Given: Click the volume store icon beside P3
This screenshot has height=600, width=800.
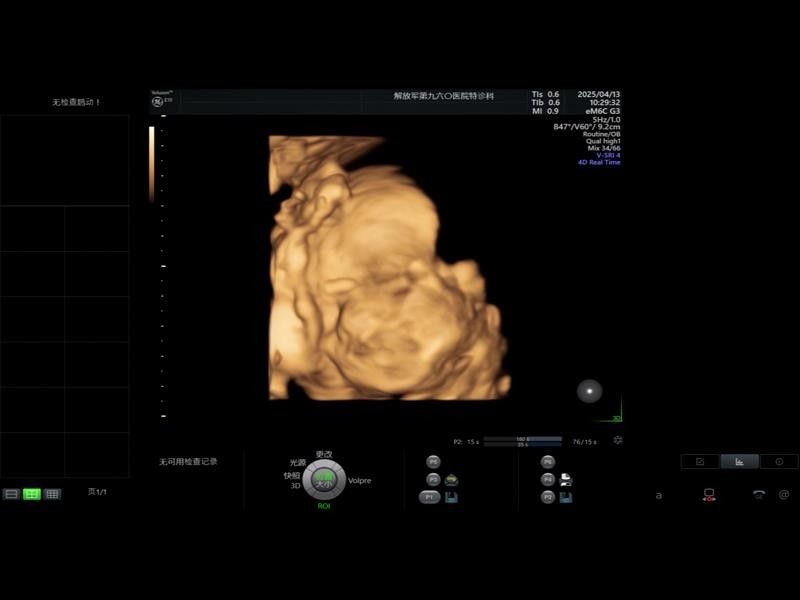Looking at the screenshot, I should [451, 480].
